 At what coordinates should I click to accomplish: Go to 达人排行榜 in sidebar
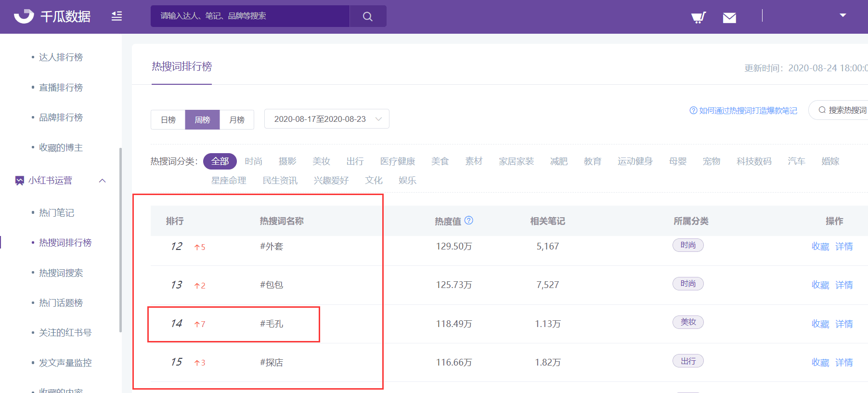pyautogui.click(x=61, y=57)
